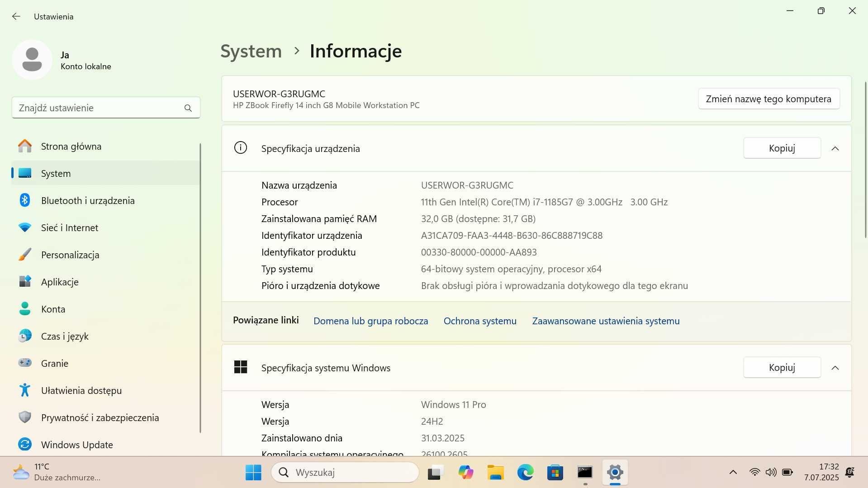
Task: Click main content vertical scrollbar
Action: tap(865, 160)
